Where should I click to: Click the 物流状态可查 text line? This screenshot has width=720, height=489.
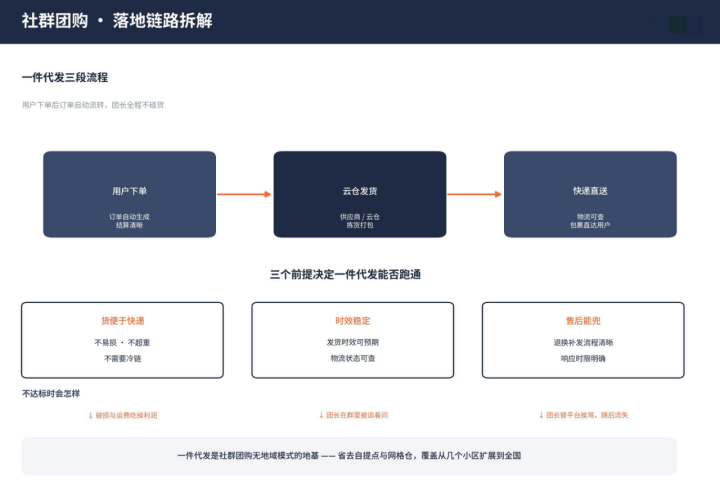(x=353, y=358)
